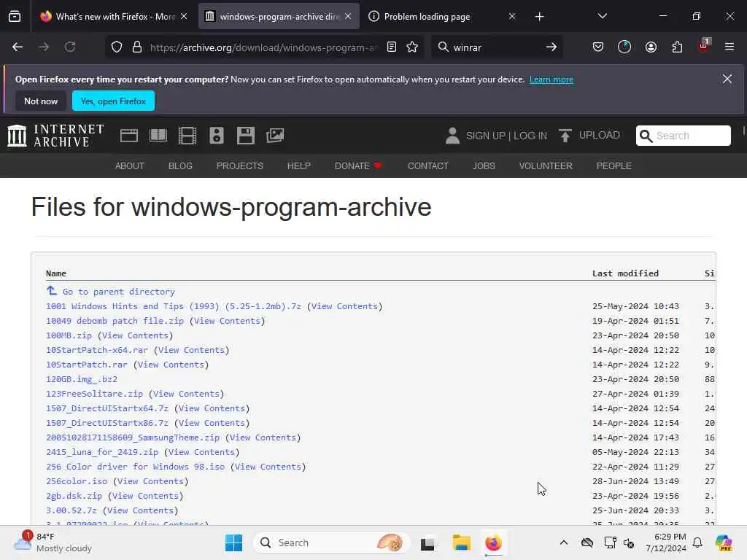View Contents of 123FreeSolitare.zip
This screenshot has width=747, height=560.
(186, 394)
